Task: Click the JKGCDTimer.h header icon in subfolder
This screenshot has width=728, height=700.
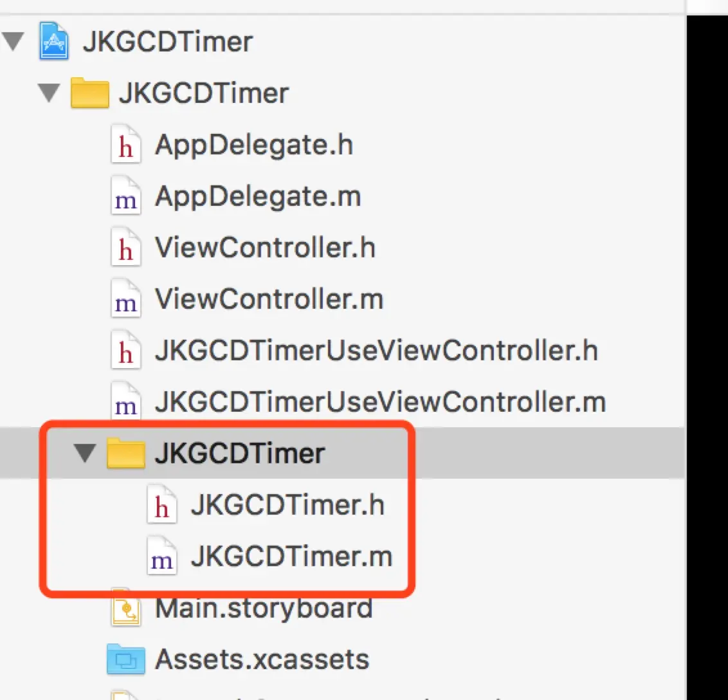Action: pyautogui.click(x=161, y=505)
